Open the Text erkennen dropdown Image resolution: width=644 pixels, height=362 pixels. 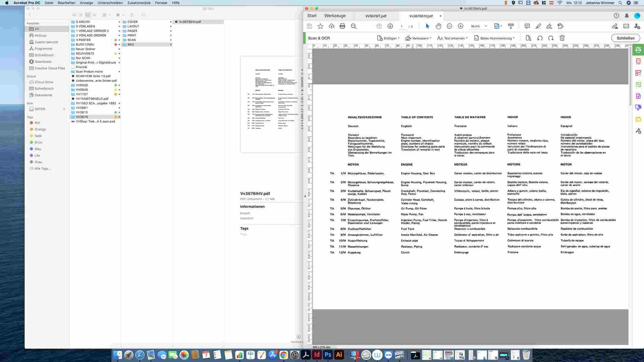452,38
